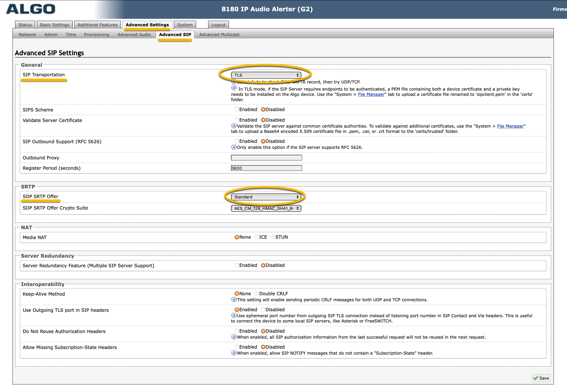Click File Manager link in certificate validation text
The width and height of the screenshot is (567, 392).
coord(510,126)
